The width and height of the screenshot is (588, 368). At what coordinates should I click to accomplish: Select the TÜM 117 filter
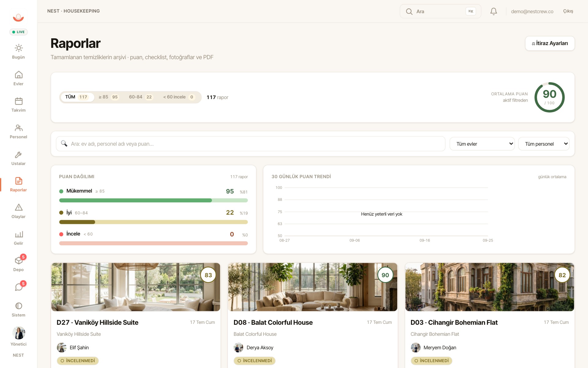coord(77,97)
